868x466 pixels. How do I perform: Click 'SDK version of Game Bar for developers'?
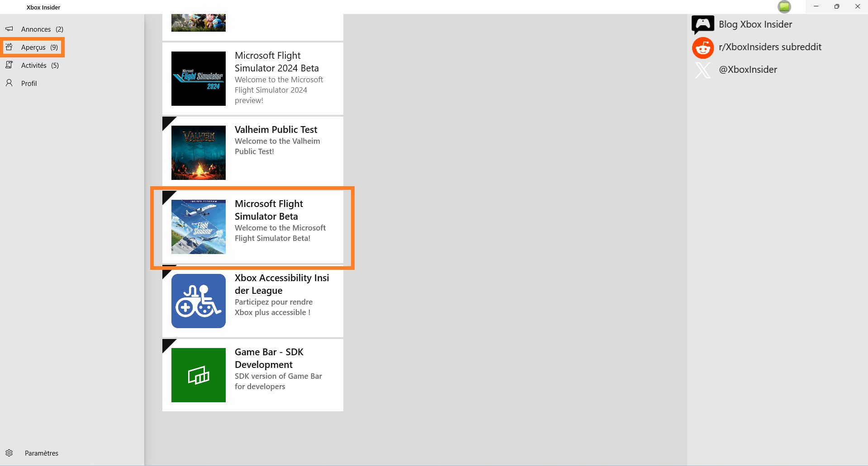(x=278, y=381)
